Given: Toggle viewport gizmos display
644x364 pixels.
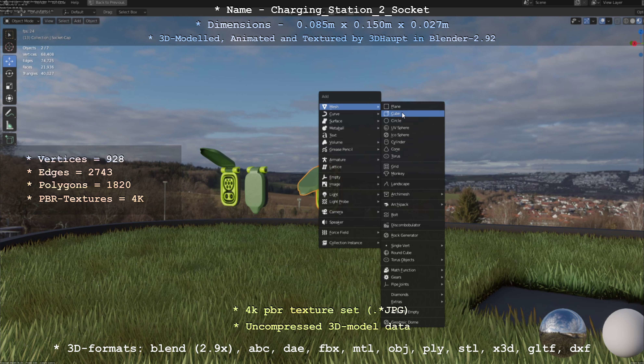Looking at the screenshot, I should pyautogui.click(x=586, y=21).
